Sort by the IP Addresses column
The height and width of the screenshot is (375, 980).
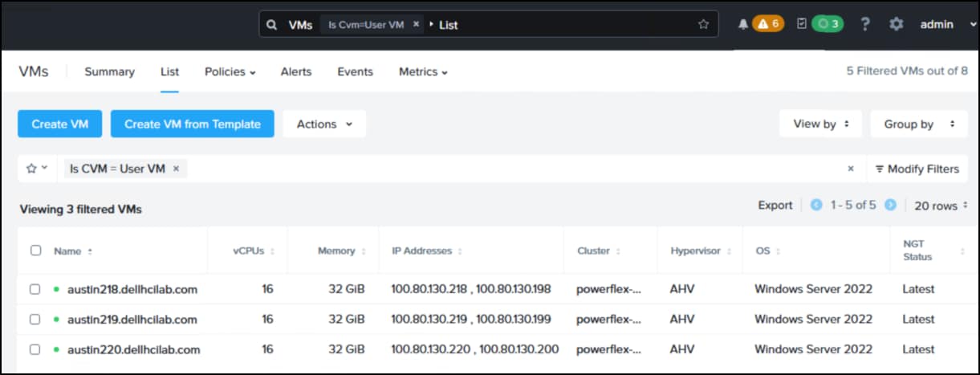tap(427, 251)
